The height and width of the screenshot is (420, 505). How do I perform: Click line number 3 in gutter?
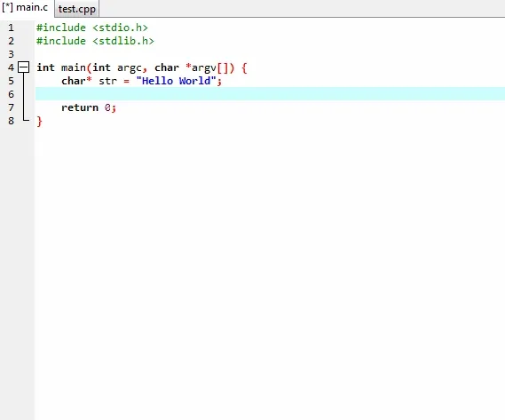pos(11,54)
